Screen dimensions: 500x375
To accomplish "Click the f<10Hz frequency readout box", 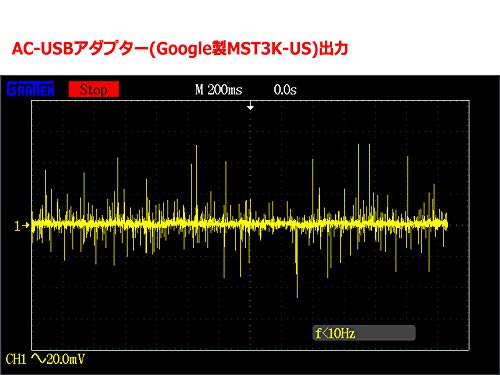I will (364, 333).
